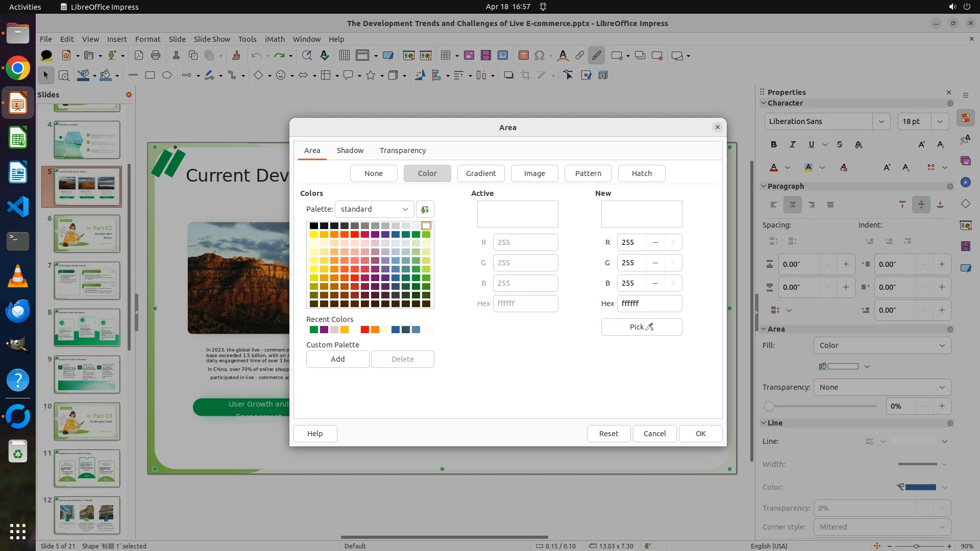Open the Palette standard dropdown
The image size is (980, 551).
click(x=374, y=209)
